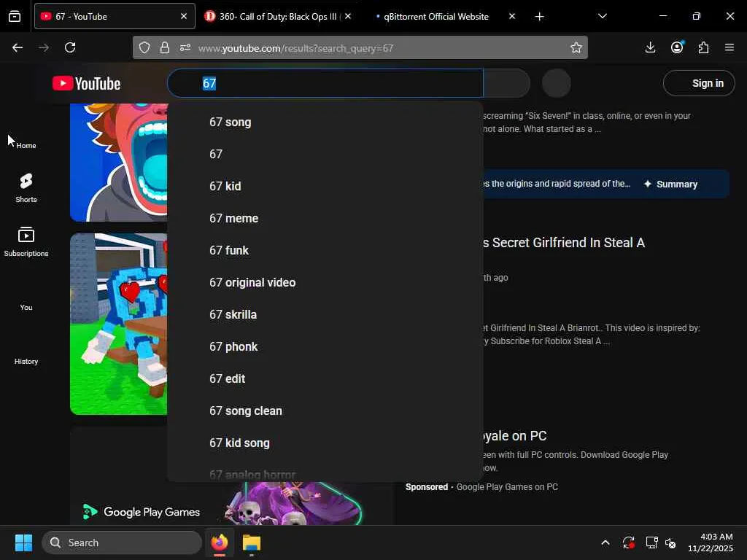
Task: Choose the "67 funk" suggestion
Action: click(x=325, y=251)
